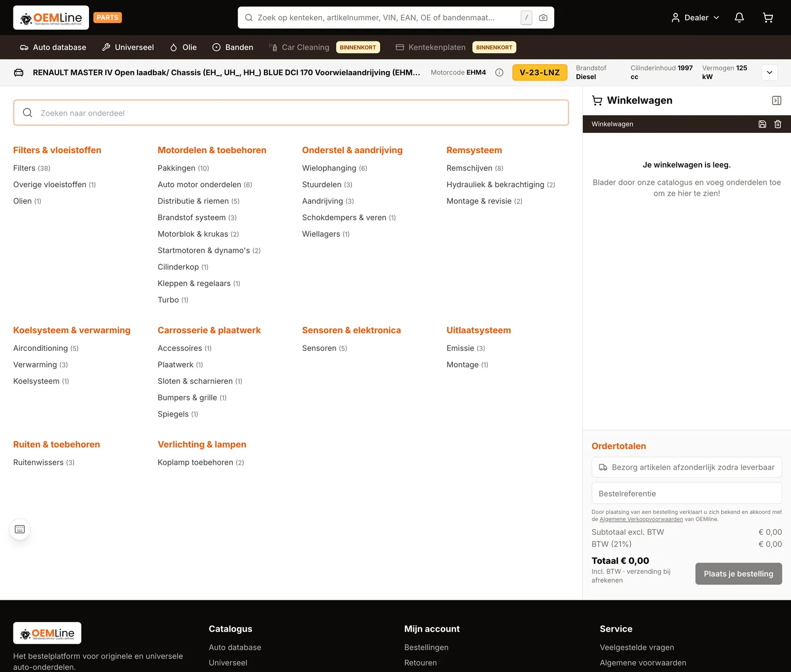Open Sensoren (5) category
The image size is (791, 672).
pos(325,348)
